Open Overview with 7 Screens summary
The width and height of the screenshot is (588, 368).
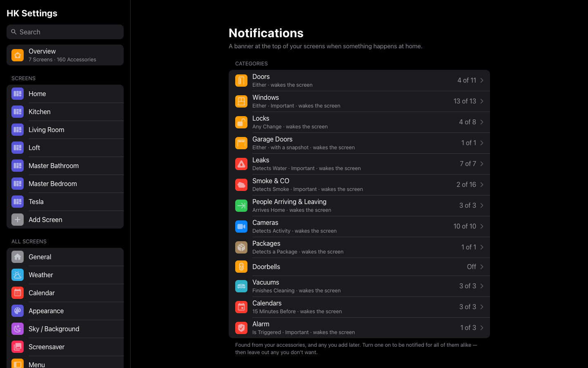[x=65, y=55]
